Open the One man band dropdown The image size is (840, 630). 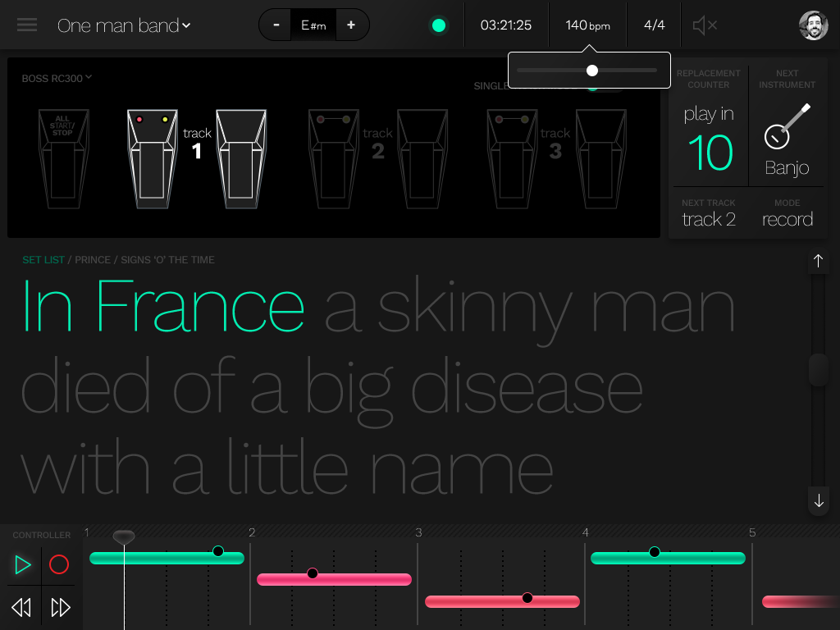[x=123, y=25]
